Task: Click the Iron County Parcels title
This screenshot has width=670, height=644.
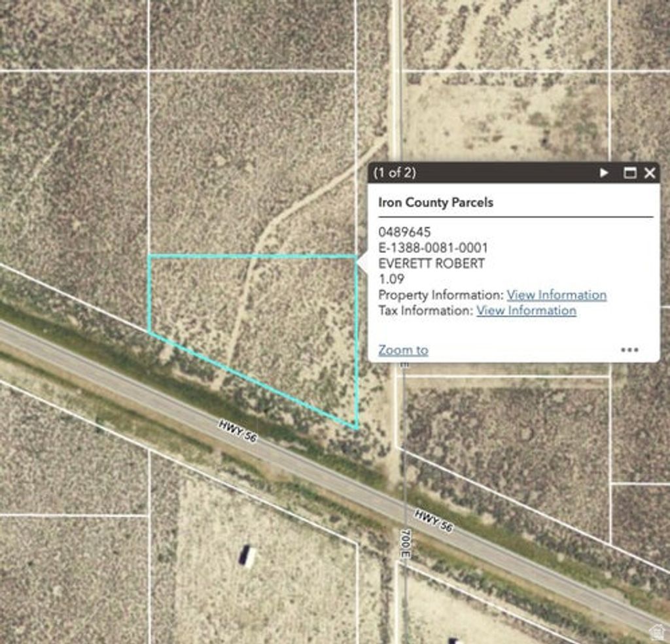Action: (435, 203)
